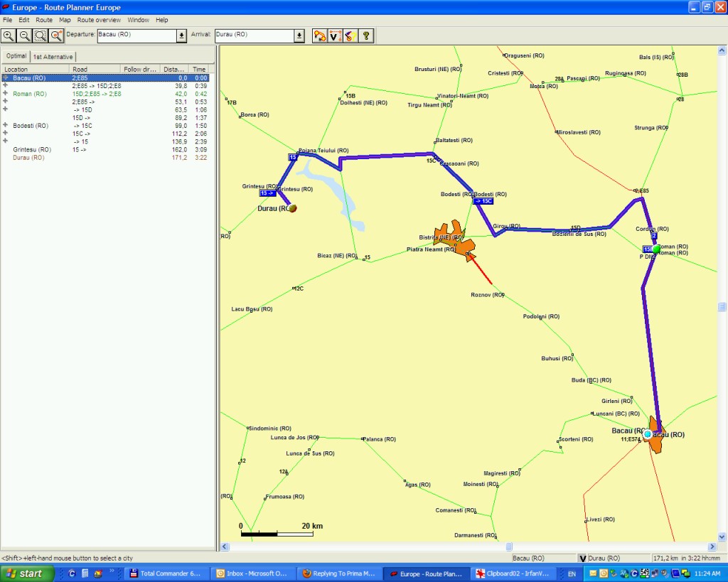
Task: Click the zoom out magnifier icon
Action: [x=23, y=36]
